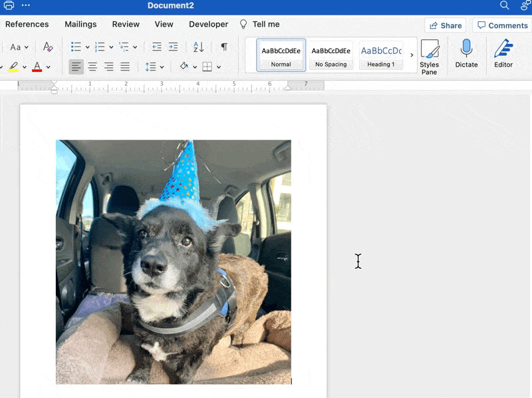The image size is (532, 398).
Task: Switch to the Mailings tab
Action: pyautogui.click(x=80, y=25)
